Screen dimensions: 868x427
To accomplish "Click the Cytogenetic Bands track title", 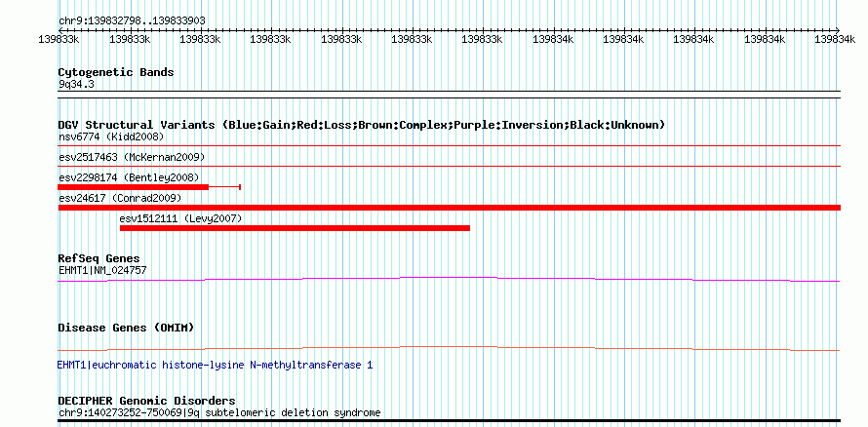I will (116, 72).
